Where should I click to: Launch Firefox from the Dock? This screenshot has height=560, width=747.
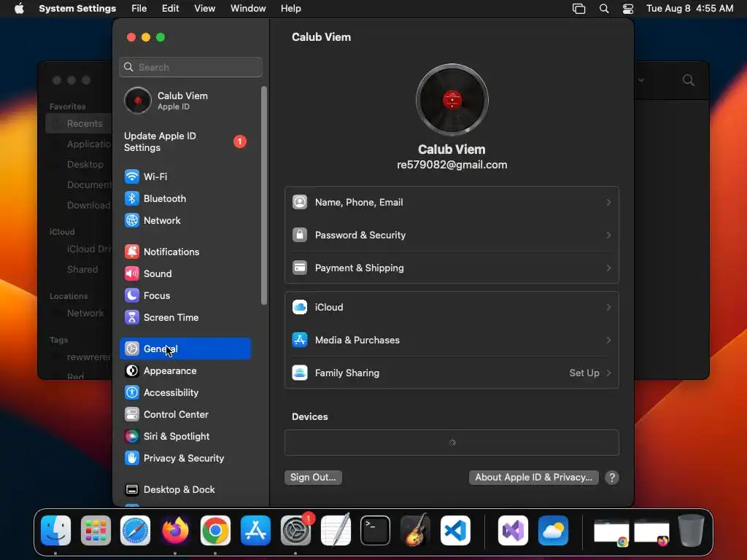(175, 530)
